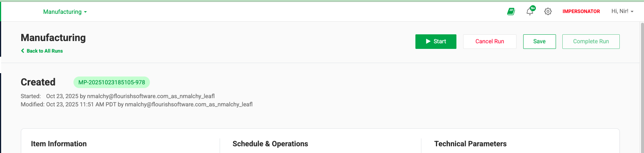Viewport: 644px width, 153px height.
Task: Click the Complete Run button
Action: click(591, 41)
